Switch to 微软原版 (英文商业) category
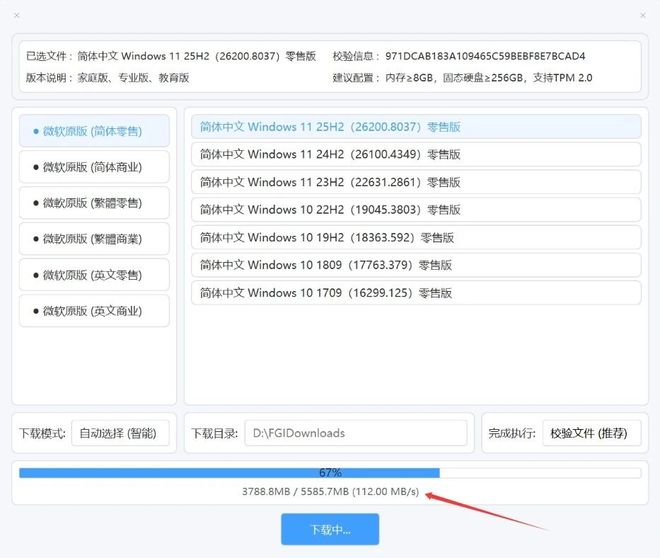Screen dimensions: 660x558 click(94, 311)
